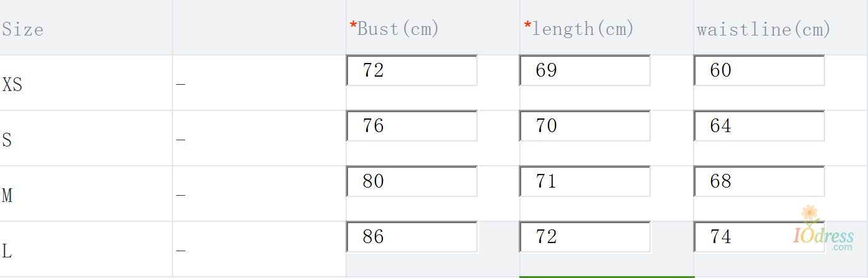Select the S length field showing 70
Screen dimensions: 868x278
pos(585,126)
